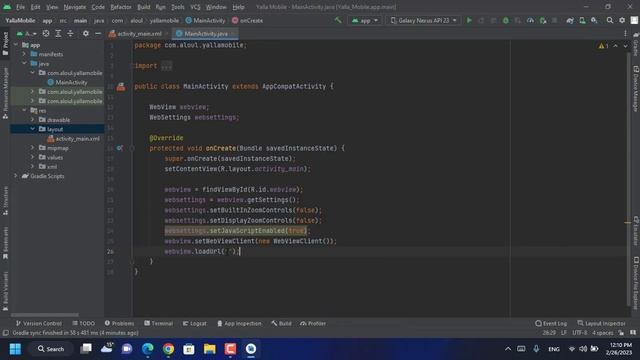Click the Make Project hammer icon
640x360 pixels.
point(338,20)
